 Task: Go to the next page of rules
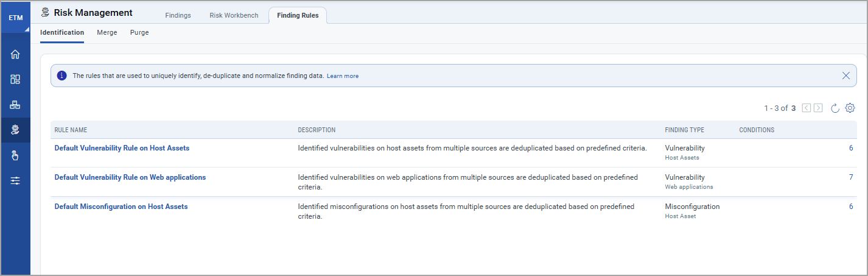click(818, 108)
